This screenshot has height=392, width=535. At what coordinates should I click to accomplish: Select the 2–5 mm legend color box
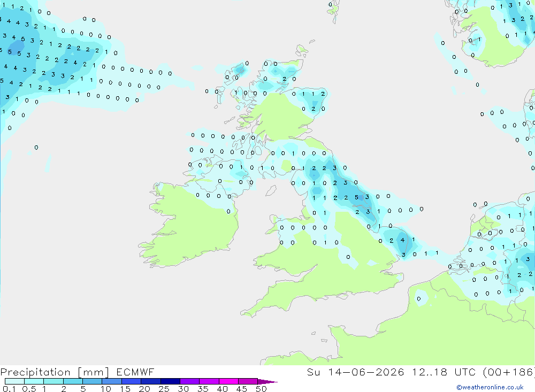click(73, 381)
